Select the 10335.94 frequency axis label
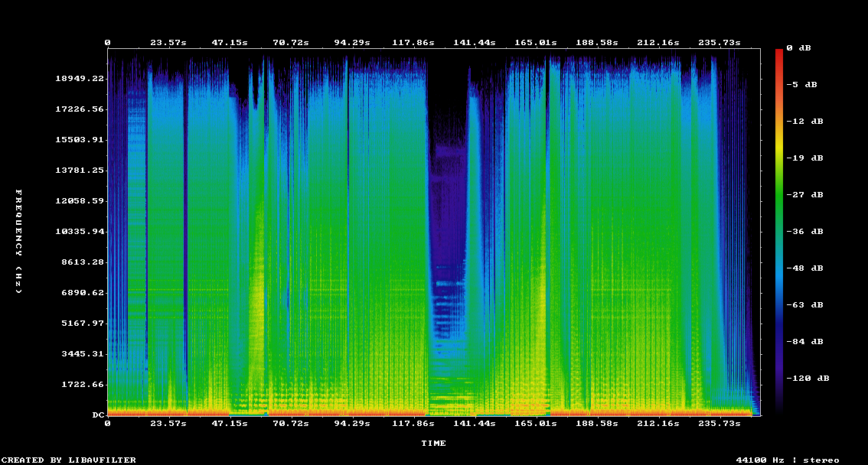 (x=80, y=232)
